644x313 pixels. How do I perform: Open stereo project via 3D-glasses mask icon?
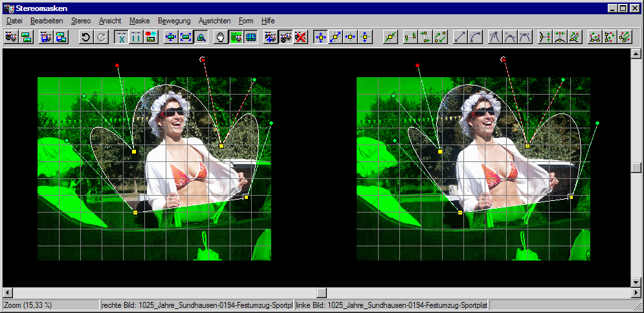click(x=11, y=38)
